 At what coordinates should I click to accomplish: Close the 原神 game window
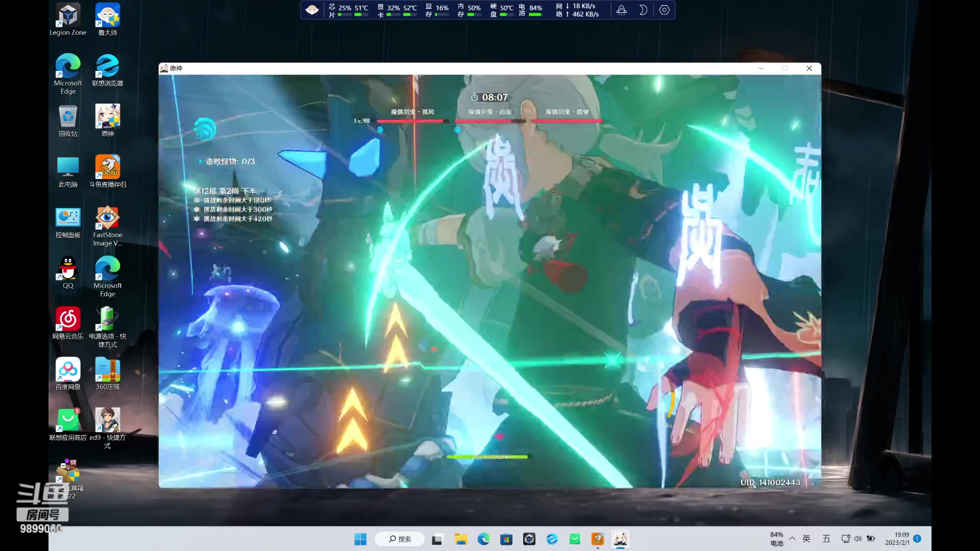[809, 68]
